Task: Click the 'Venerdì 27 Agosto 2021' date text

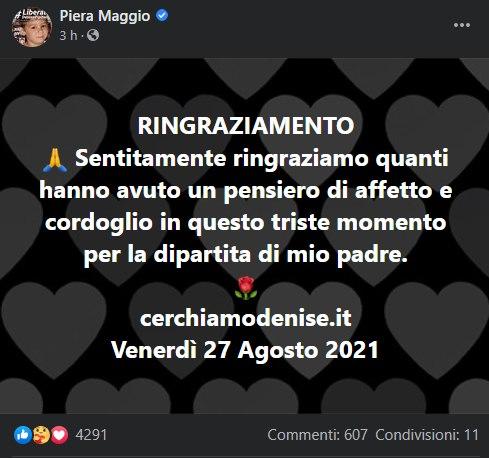Action: pos(245,350)
